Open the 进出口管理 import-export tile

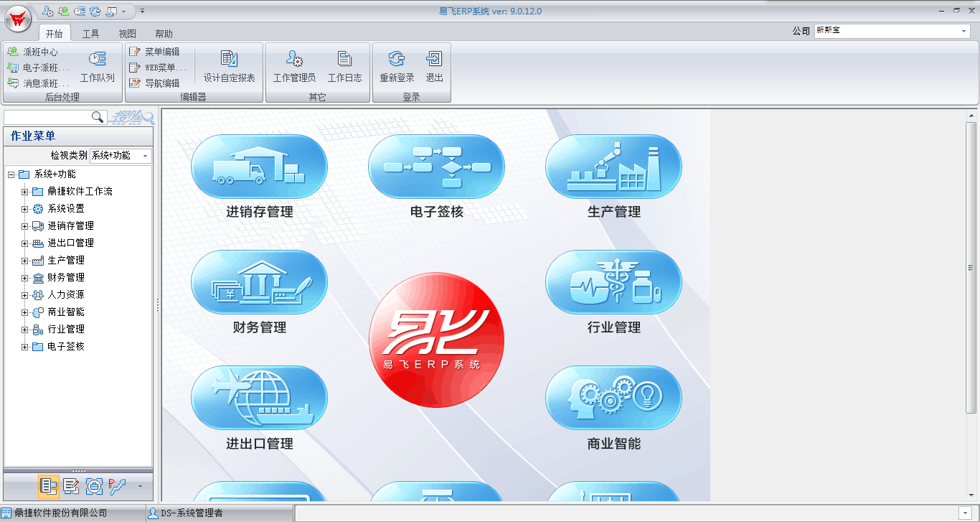click(x=259, y=399)
